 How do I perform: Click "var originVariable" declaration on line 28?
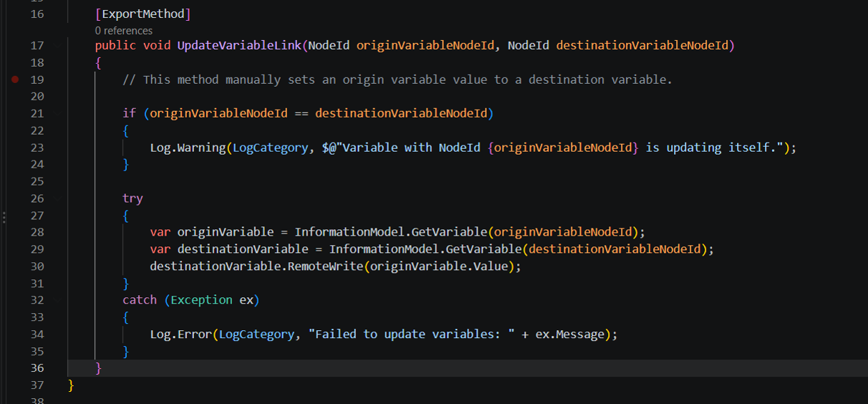212,232
